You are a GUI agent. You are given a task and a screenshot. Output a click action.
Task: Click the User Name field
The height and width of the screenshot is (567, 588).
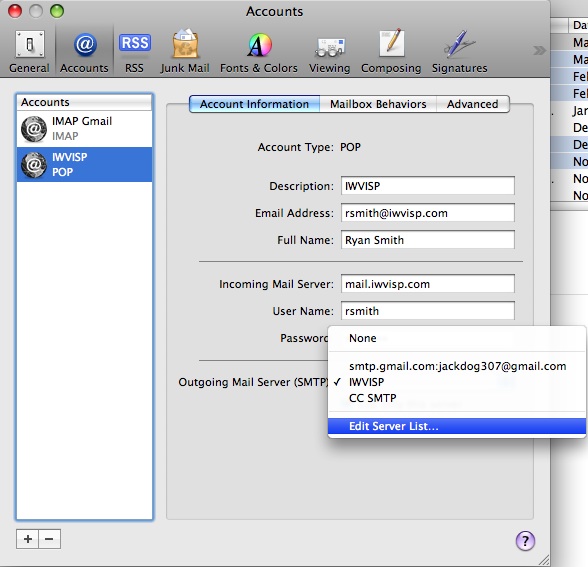[428, 311]
